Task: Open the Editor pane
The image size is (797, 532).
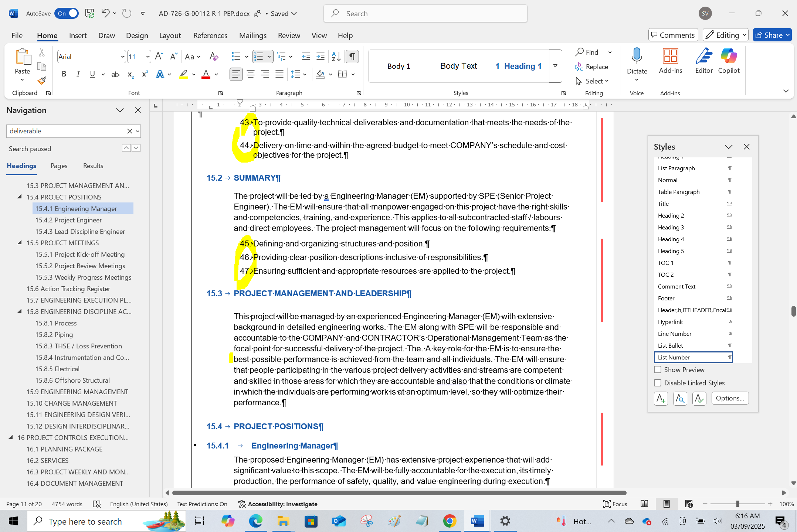Action: [703, 61]
